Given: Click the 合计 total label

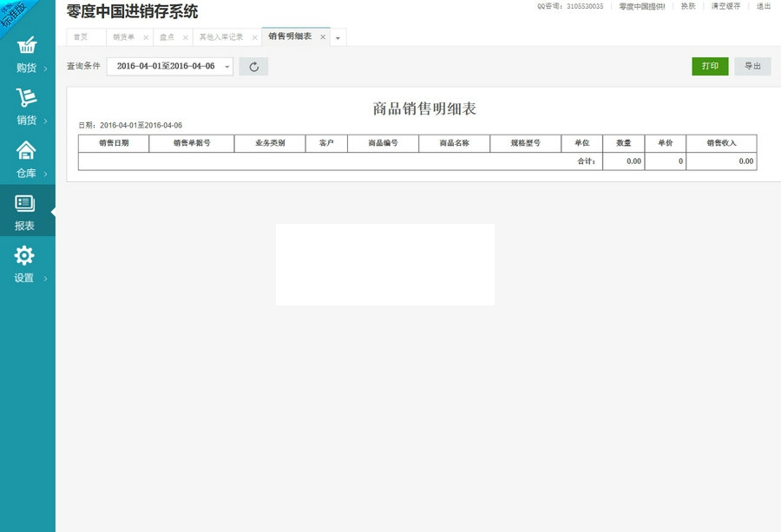Looking at the screenshot, I should (587, 161).
